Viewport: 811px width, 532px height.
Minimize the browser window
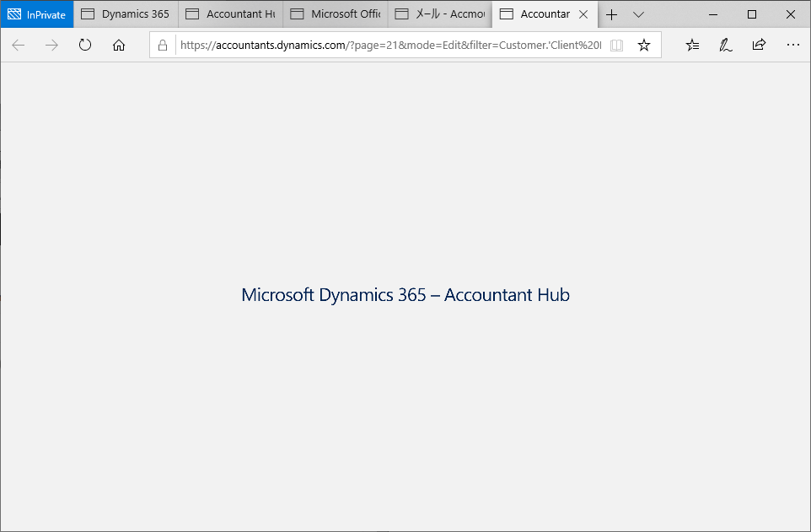(713, 14)
